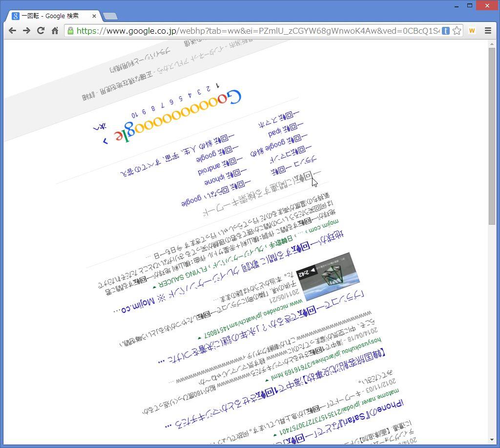The height and width of the screenshot is (448, 500).
Task: Open the home page via house icon
Action: tap(55, 31)
